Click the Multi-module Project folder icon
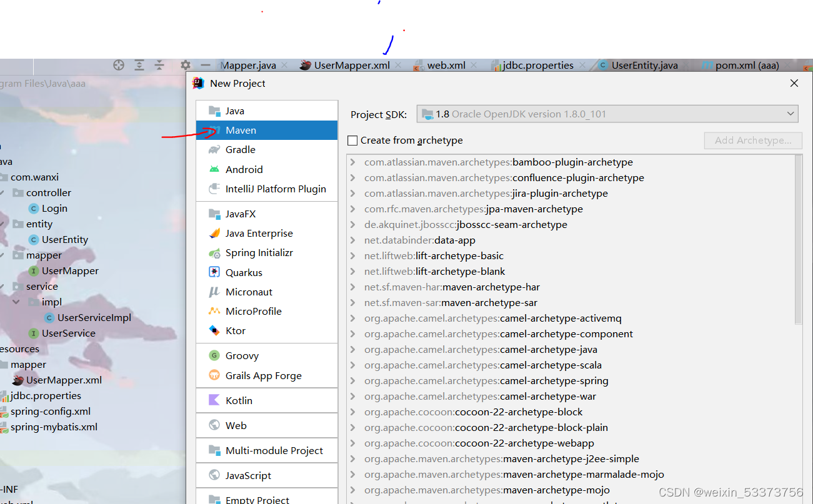Screen dimensions: 813x504 coord(214,450)
